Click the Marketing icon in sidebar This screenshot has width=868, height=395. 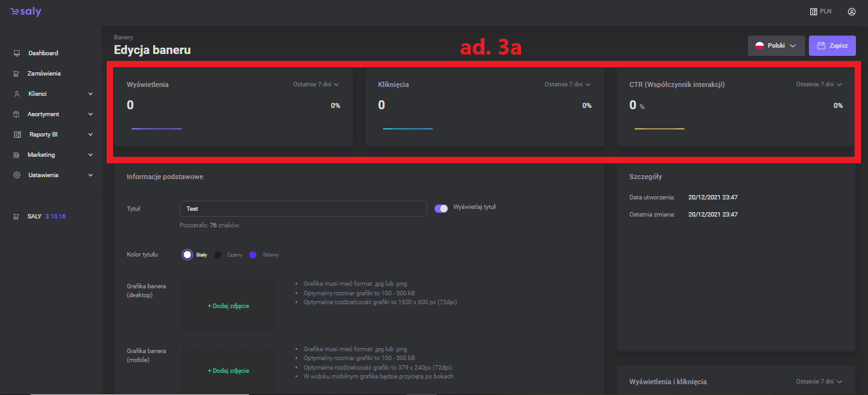pos(17,155)
